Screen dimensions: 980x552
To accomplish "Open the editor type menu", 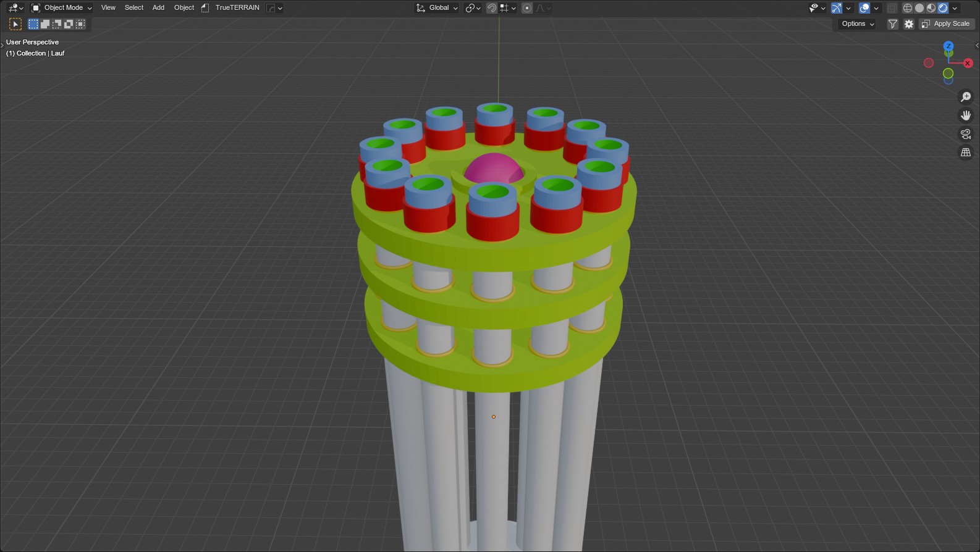I will coord(15,8).
